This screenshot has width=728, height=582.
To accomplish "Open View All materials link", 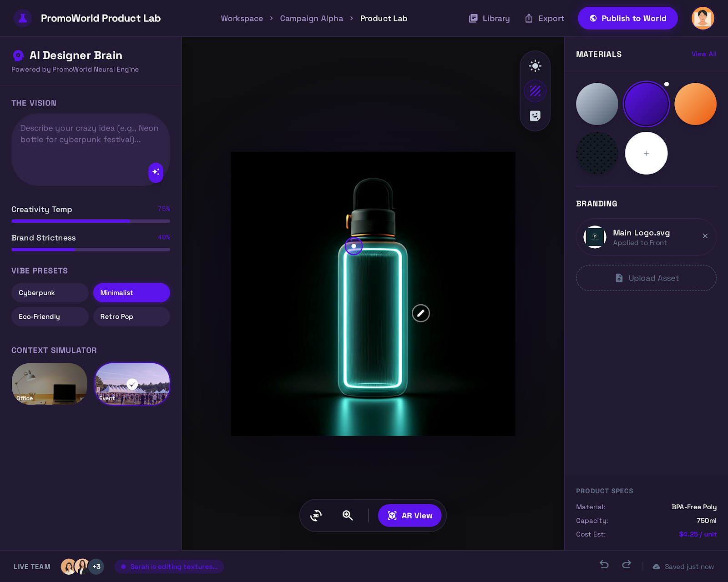I will [x=703, y=54].
